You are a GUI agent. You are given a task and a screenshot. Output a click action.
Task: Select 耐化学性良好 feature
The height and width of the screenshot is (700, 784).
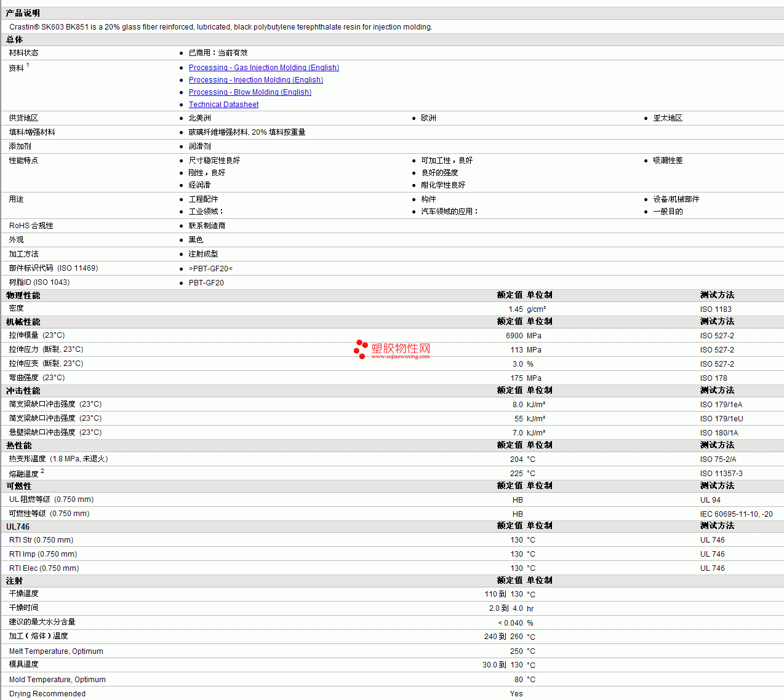pos(443,185)
